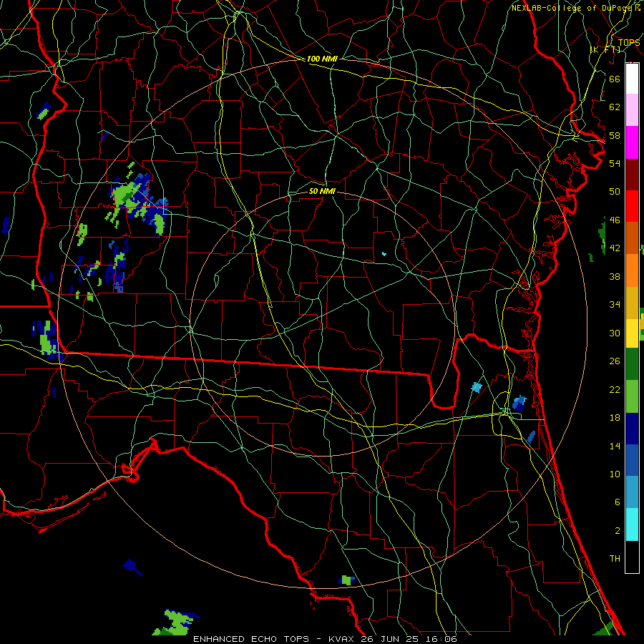Click the legend value '14'
Viewport: 644px width, 644px height.
pyautogui.click(x=615, y=446)
